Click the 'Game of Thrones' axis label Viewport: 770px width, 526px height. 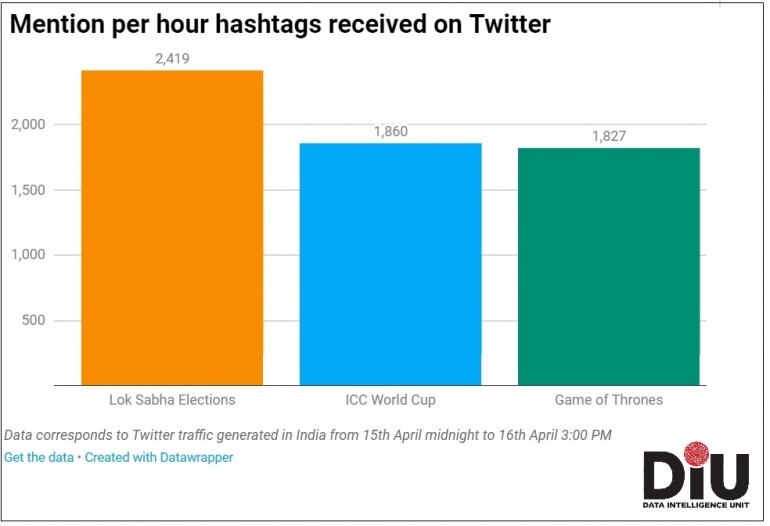coord(609,400)
